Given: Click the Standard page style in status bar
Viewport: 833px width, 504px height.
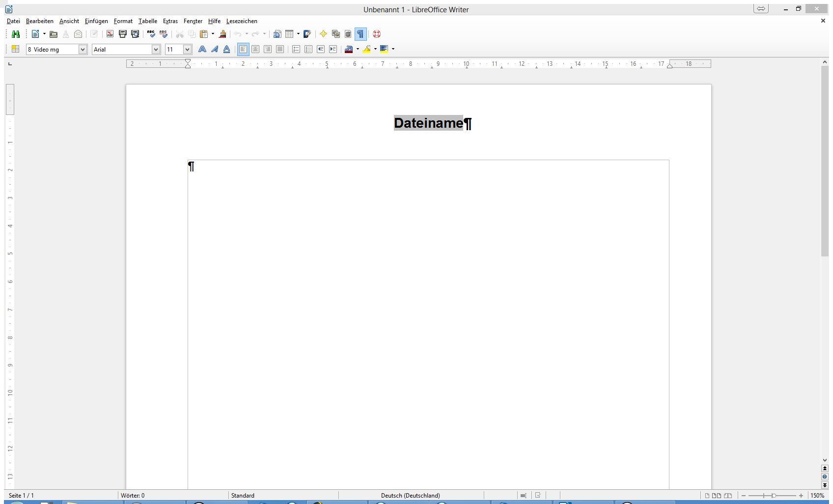Looking at the screenshot, I should [243, 495].
